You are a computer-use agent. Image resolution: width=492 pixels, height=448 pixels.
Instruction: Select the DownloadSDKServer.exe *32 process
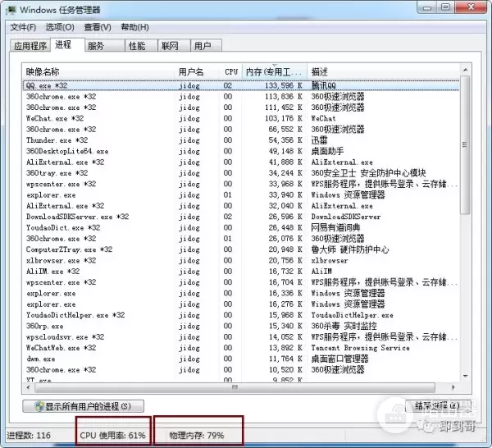pyautogui.click(x=241, y=217)
